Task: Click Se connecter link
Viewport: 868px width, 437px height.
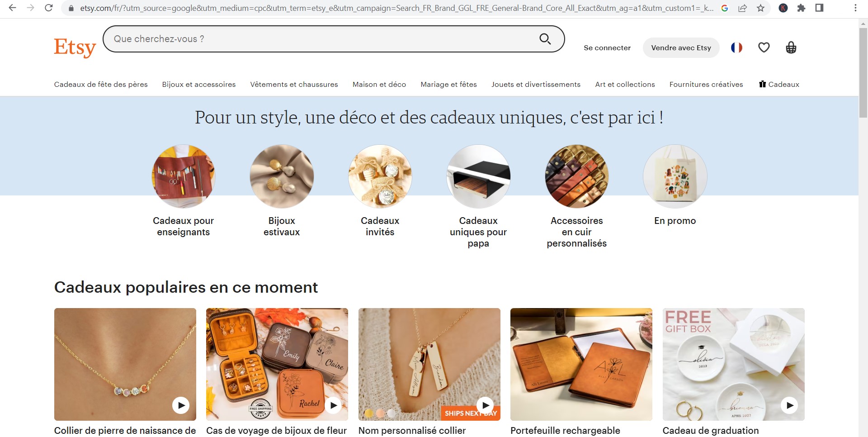Action: [x=607, y=48]
